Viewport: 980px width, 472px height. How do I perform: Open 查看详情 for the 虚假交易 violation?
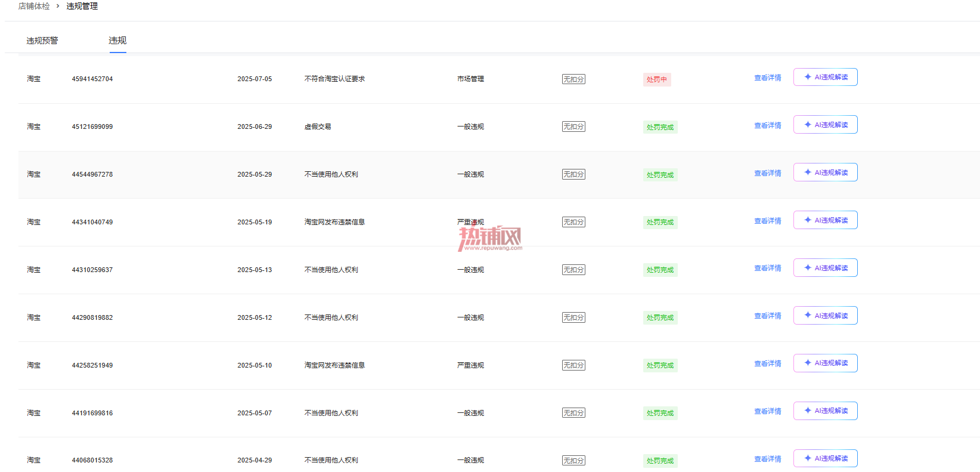tap(768, 125)
